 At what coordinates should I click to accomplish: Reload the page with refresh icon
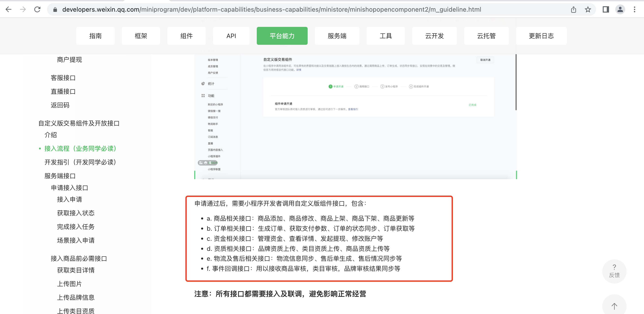click(37, 9)
